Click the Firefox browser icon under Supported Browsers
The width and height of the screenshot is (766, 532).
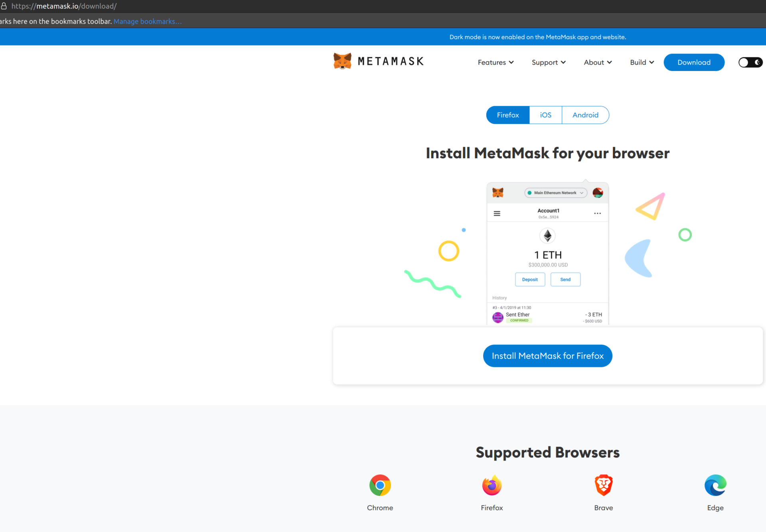(492, 485)
